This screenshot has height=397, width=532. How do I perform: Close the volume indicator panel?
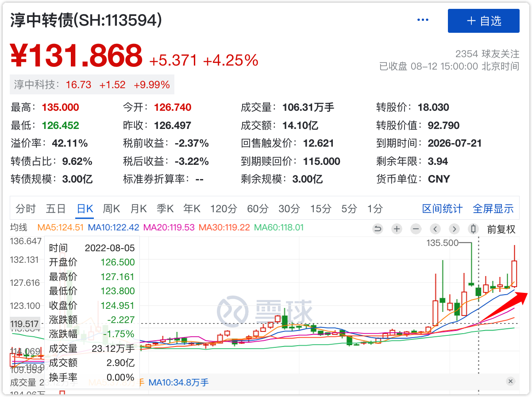click(x=510, y=381)
